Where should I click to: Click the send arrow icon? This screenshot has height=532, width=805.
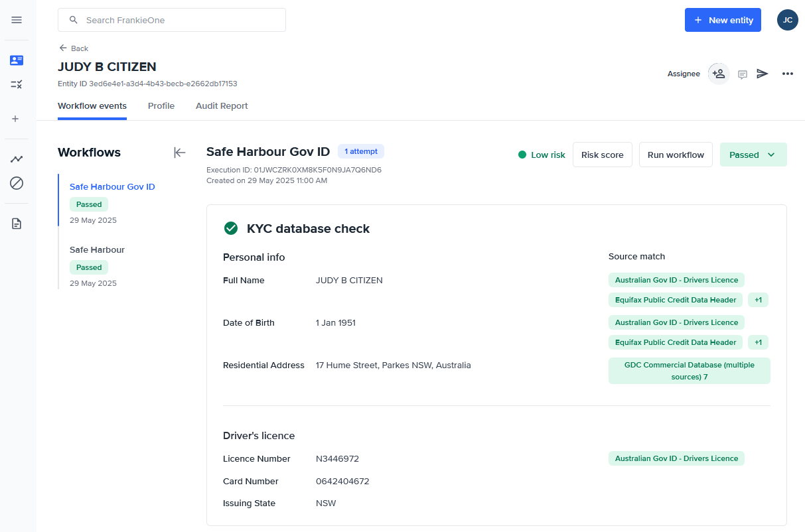pos(763,74)
